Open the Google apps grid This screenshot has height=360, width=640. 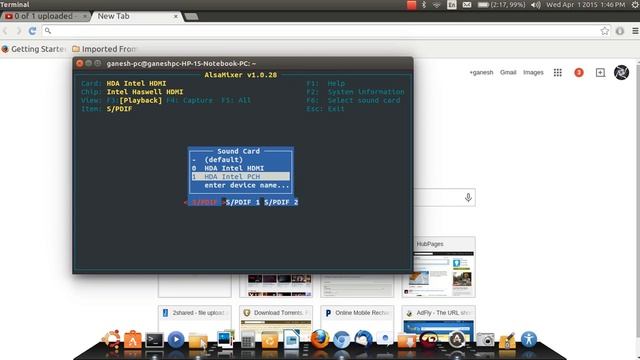(558, 73)
